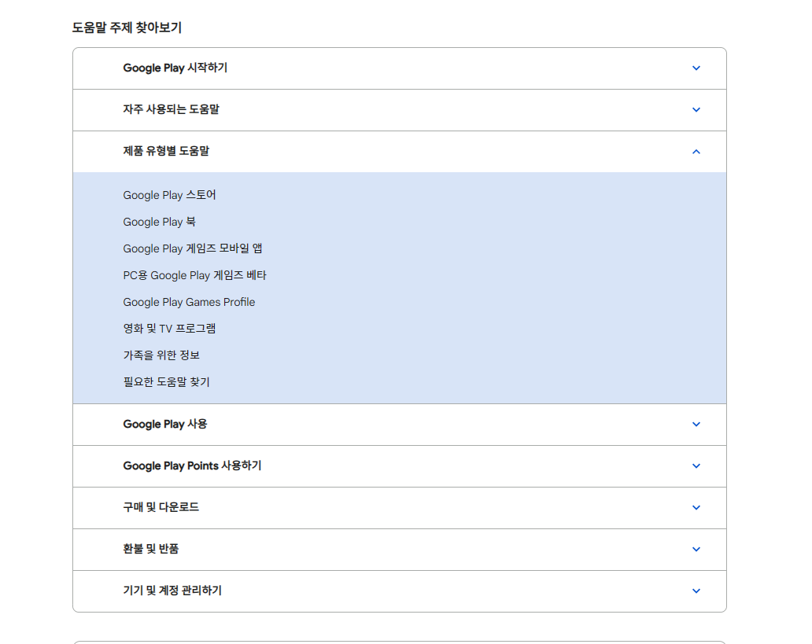Open the 영화 및 TV 프로그램 link

click(169, 329)
